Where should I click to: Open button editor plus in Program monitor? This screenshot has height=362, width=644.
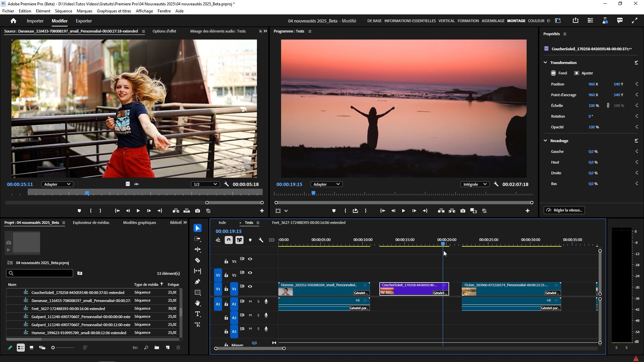pyautogui.click(x=528, y=211)
